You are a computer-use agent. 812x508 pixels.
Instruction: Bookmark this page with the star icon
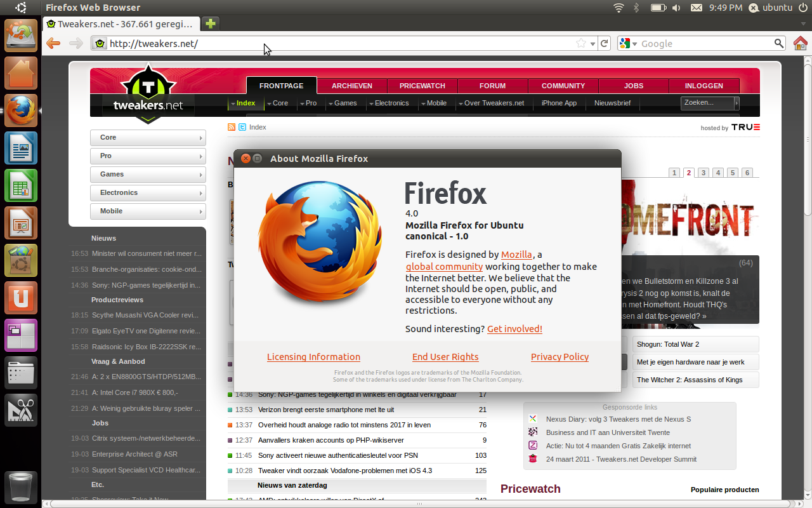581,43
